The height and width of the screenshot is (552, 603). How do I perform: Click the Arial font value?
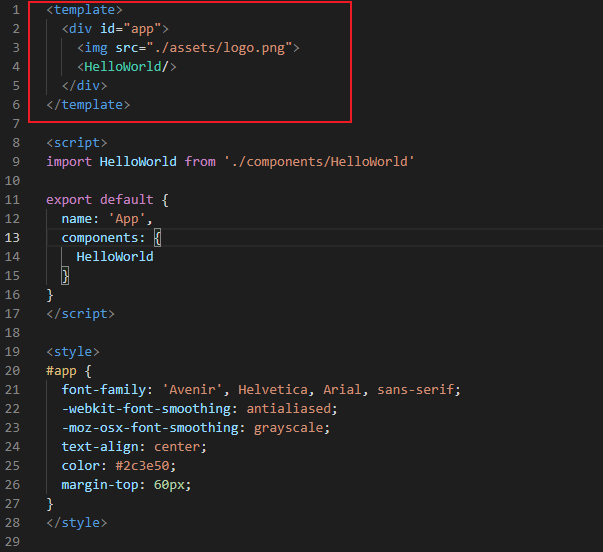[342, 390]
